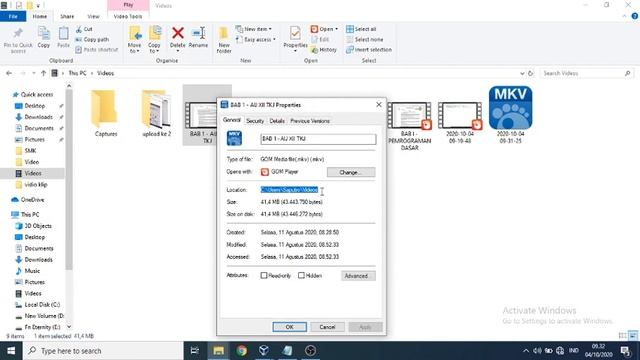Open notification center in system tray
Image resolution: width=640 pixels, height=360 pixels.
pos(625,351)
